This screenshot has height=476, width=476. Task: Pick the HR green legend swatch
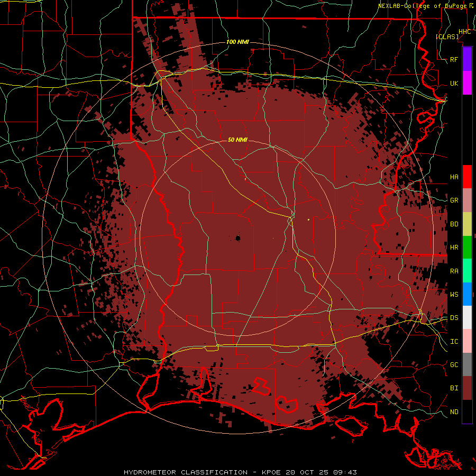coord(467,248)
